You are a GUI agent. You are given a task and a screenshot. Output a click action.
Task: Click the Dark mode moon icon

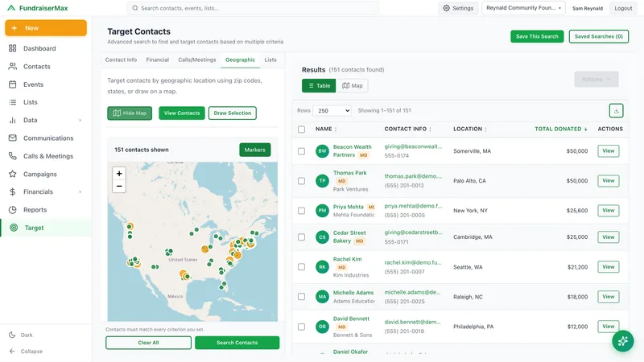12,335
